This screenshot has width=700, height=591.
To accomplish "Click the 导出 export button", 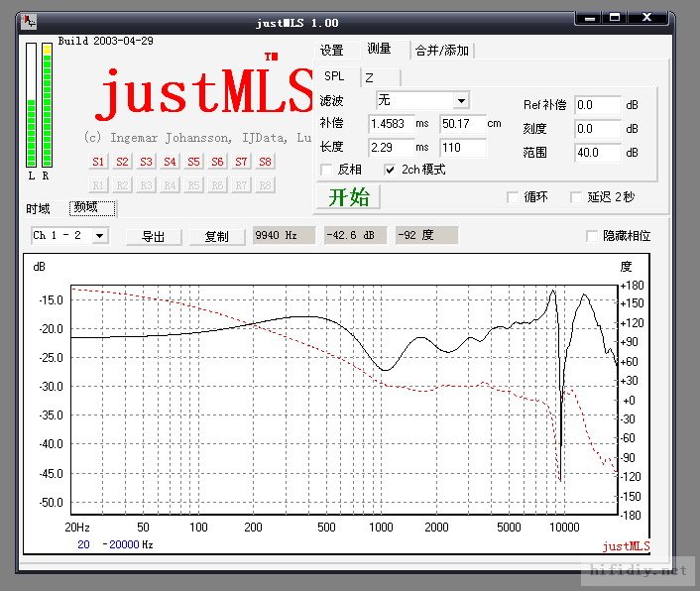I will click(153, 236).
